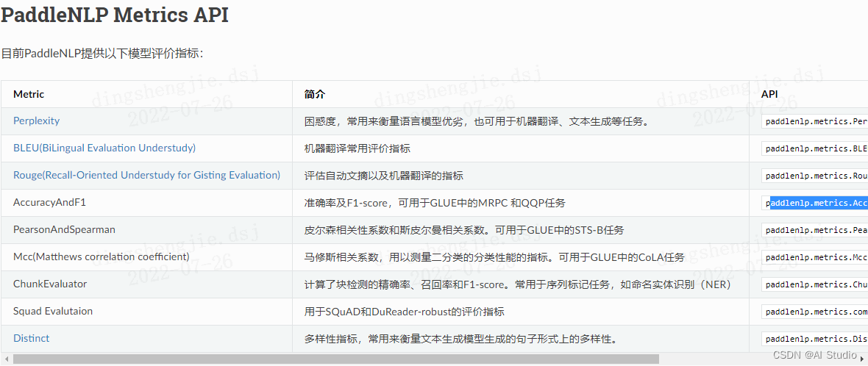Click the PearsonAndSpearman metric cell
Screen dimensions: 868x366
[64, 230]
